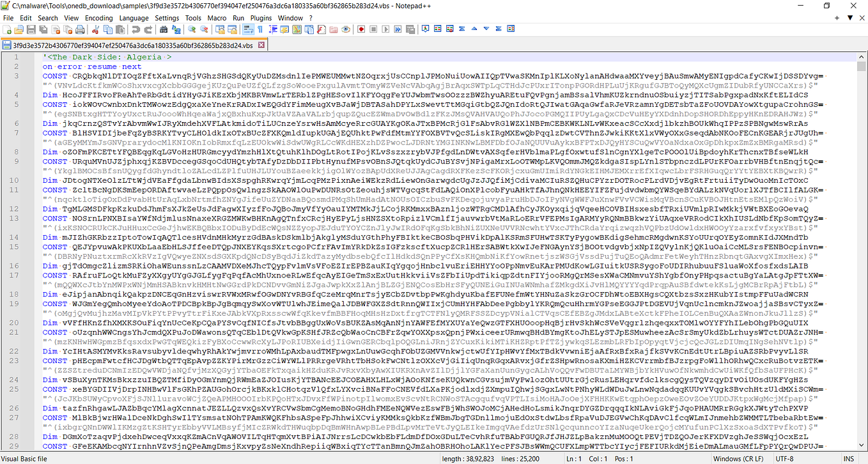Screen dimensions: 868x464
Task: Click the Compare files icon
Action: 438,29
